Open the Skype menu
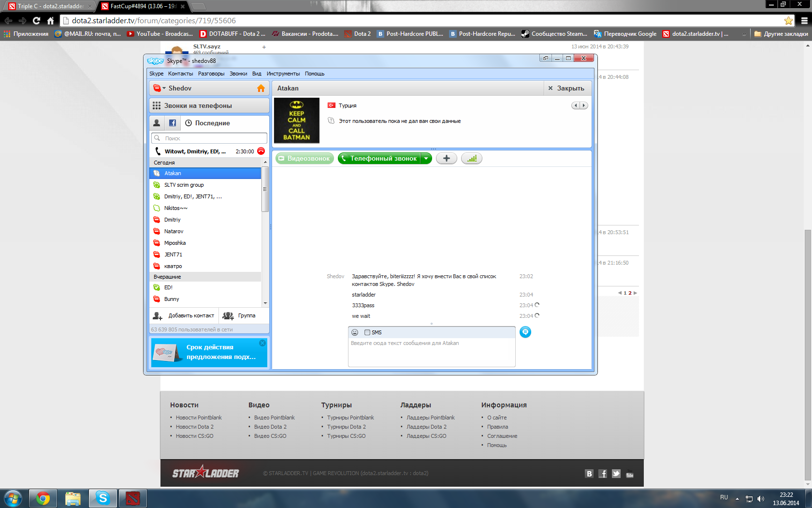The image size is (812, 508). pyautogui.click(x=157, y=74)
